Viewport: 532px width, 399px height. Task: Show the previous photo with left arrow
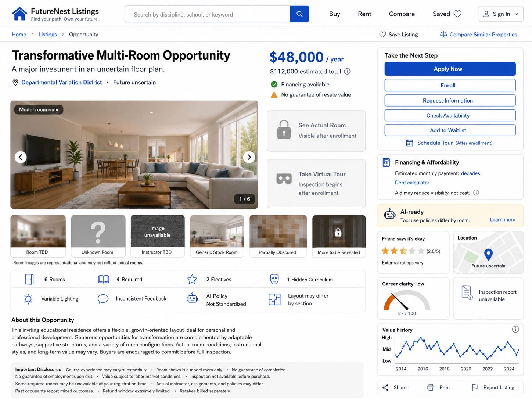click(21, 157)
